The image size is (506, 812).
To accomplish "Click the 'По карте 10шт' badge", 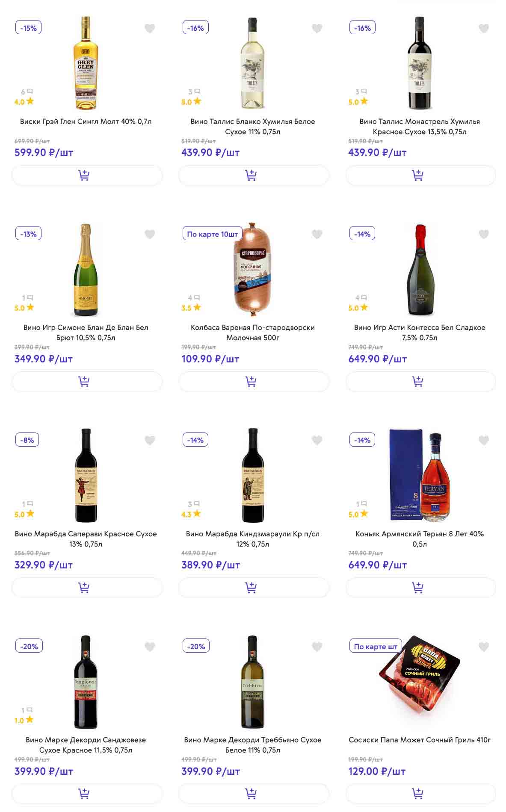I will [212, 234].
